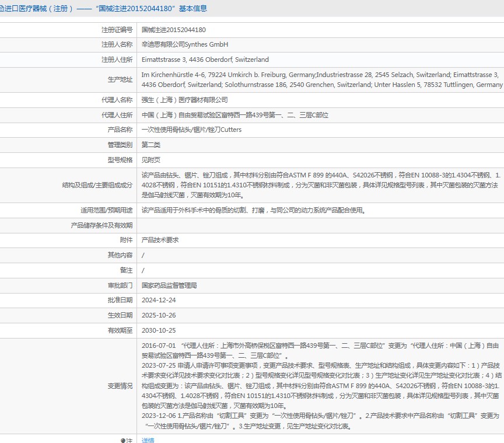Click the 注册证编号 label
Screen dimensions: 504x443
point(117,30)
